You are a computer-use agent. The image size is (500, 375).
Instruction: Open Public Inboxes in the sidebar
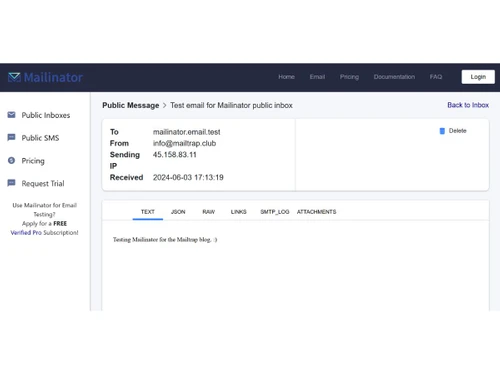[46, 115]
